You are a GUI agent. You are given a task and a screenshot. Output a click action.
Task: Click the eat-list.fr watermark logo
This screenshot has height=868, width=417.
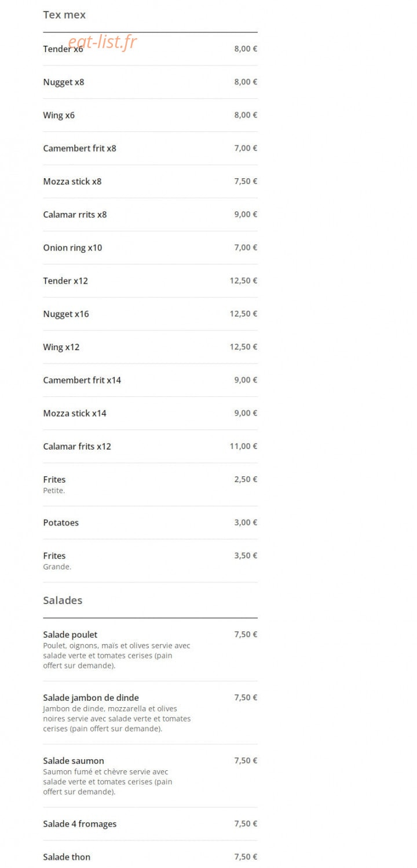tap(103, 42)
